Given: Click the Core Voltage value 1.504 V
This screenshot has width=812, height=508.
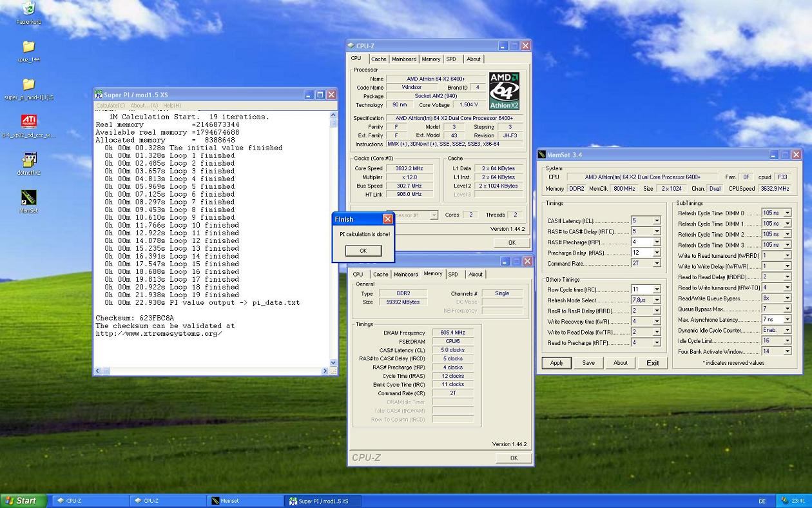Looking at the screenshot, I should pos(469,104).
